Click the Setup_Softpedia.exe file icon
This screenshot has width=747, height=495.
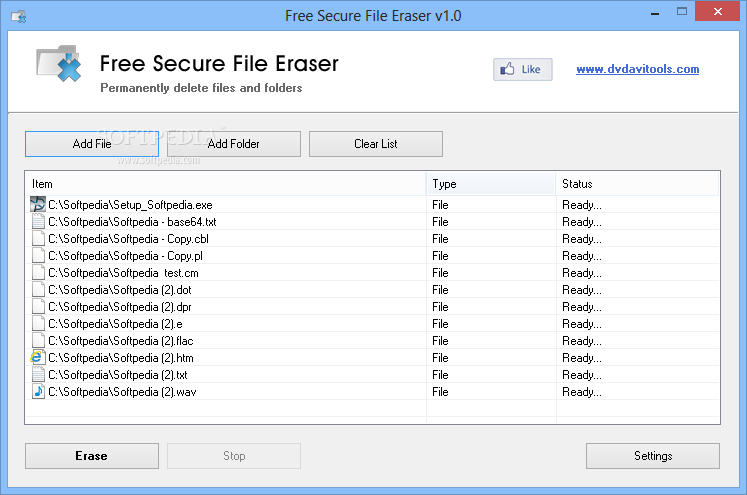[38, 204]
